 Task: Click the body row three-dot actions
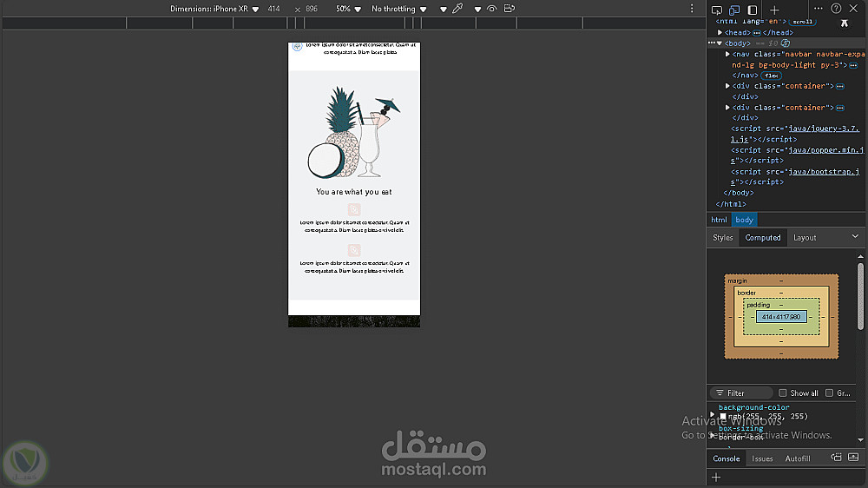pyautogui.click(x=712, y=43)
